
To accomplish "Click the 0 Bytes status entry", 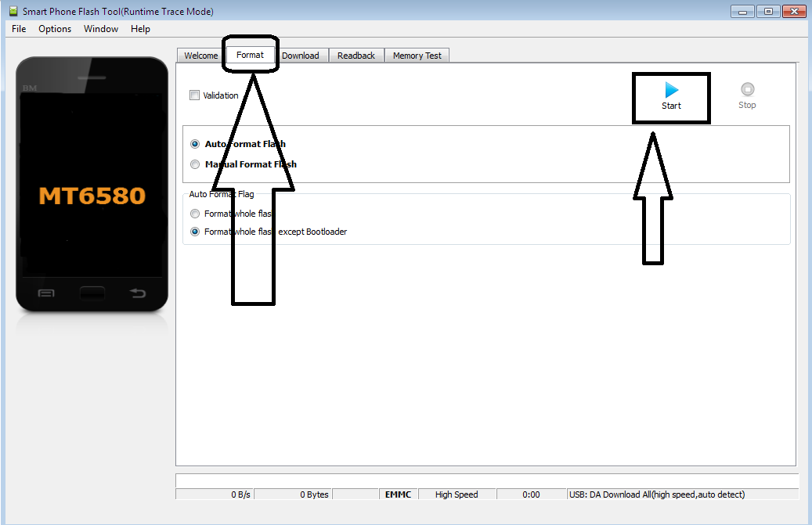I will point(293,494).
